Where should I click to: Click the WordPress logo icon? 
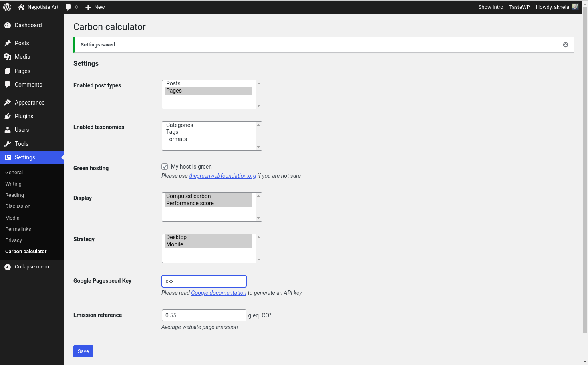pos(7,7)
